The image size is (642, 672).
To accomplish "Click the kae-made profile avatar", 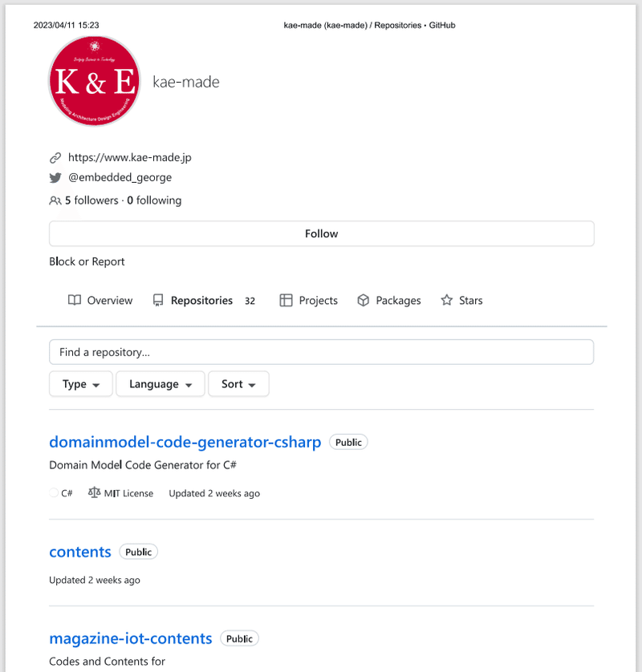I will pos(94,80).
